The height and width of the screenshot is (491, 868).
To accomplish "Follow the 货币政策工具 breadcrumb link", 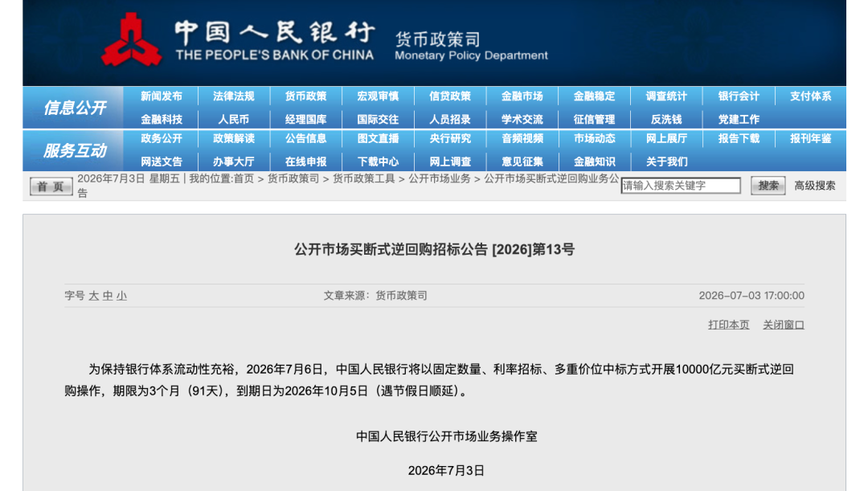I will [x=364, y=178].
